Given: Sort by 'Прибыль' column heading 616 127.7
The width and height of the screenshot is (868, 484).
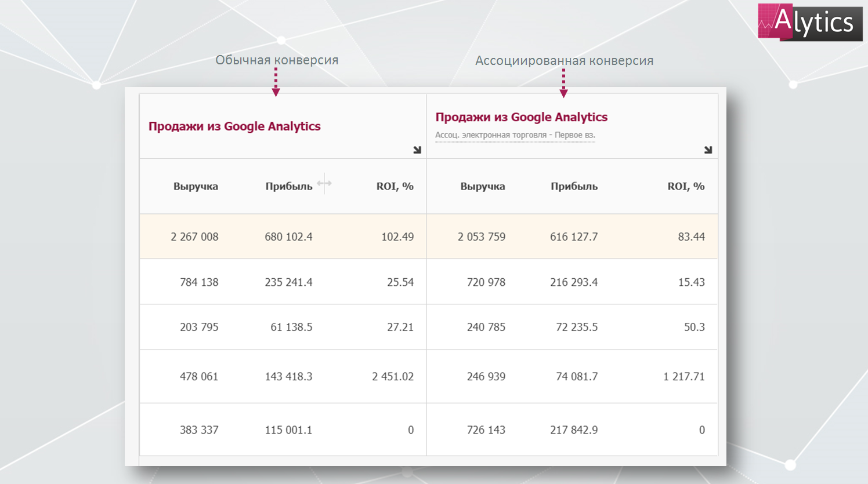Looking at the screenshot, I should click(x=574, y=187).
